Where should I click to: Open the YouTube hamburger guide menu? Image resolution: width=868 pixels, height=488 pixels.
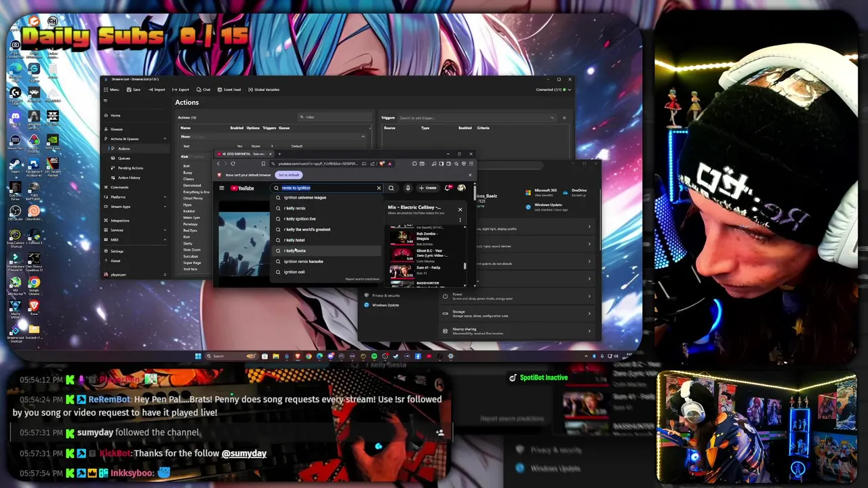point(221,188)
